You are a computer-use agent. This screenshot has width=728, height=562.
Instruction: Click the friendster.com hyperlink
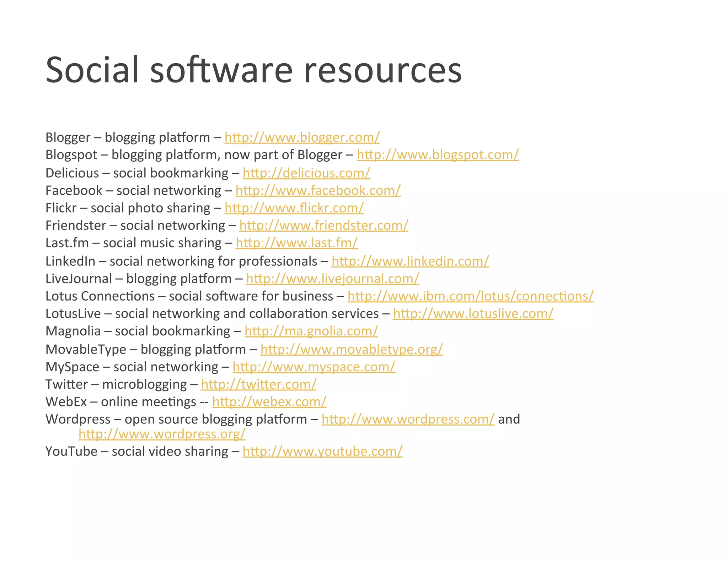point(324,226)
